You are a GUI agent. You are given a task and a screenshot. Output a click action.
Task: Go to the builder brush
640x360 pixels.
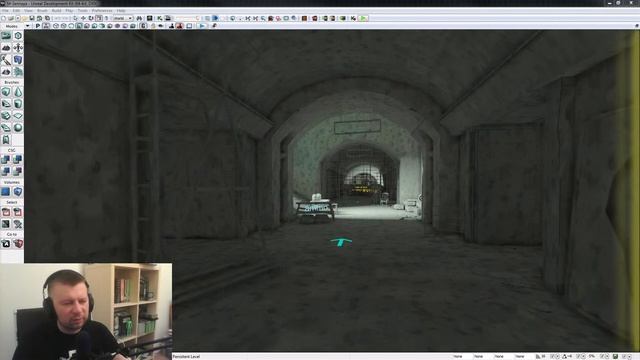click(x=18, y=244)
